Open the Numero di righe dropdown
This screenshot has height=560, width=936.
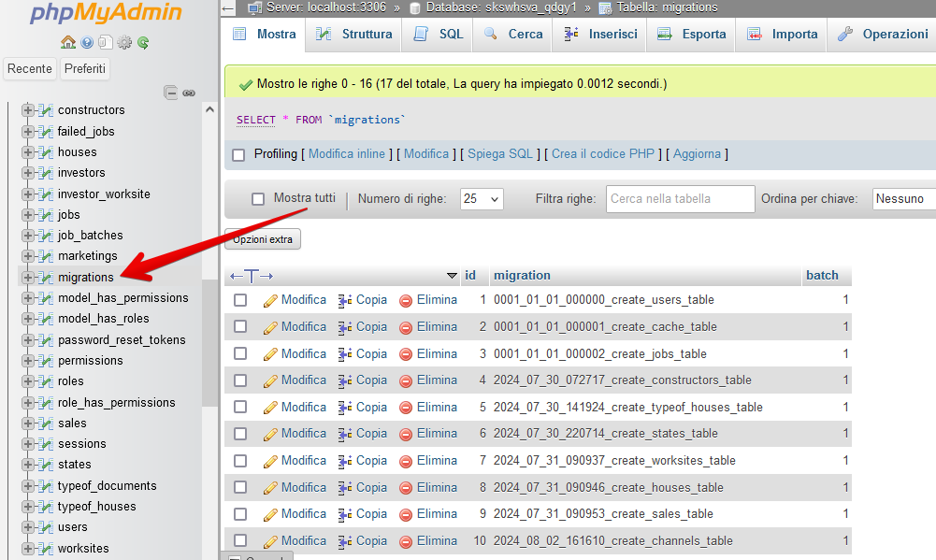(482, 199)
